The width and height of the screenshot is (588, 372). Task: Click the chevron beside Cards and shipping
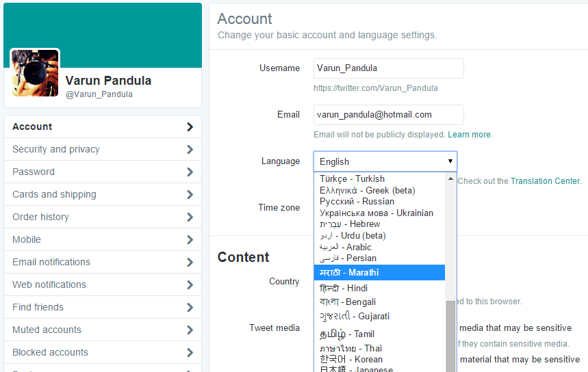tap(190, 195)
